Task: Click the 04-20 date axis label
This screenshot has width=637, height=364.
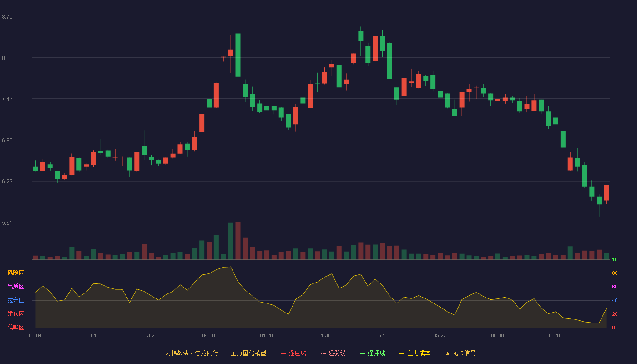Action: pos(266,335)
